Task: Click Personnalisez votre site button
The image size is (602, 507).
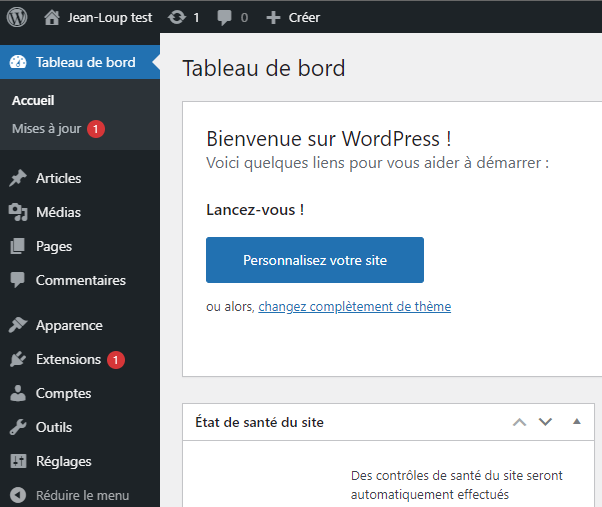Action: 315,260
